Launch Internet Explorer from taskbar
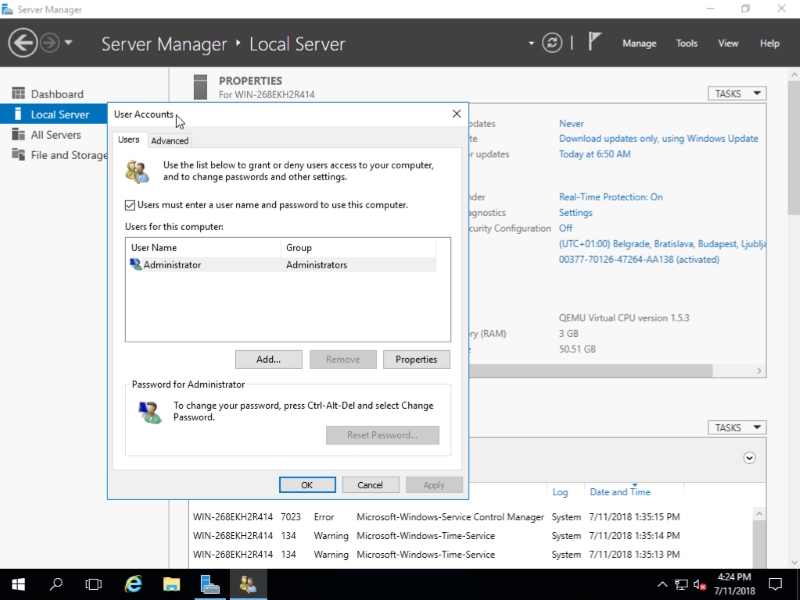The image size is (800, 600). coord(133,584)
